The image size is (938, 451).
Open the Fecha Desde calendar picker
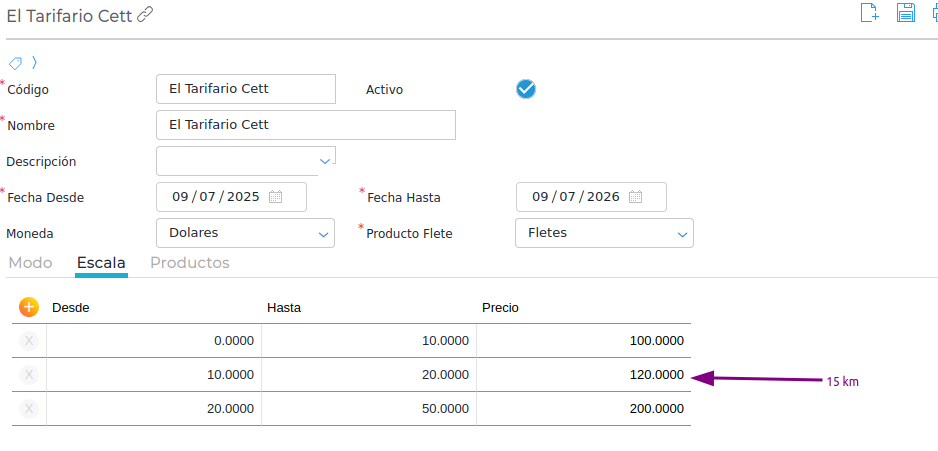[276, 197]
